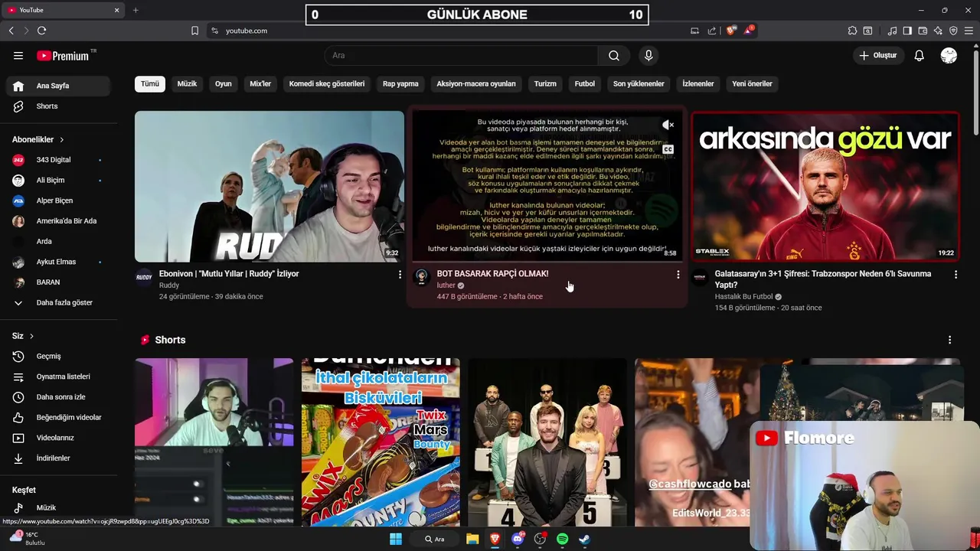Screen dimensions: 980x551
Task: Select the Turizm chip
Action: coord(545,83)
